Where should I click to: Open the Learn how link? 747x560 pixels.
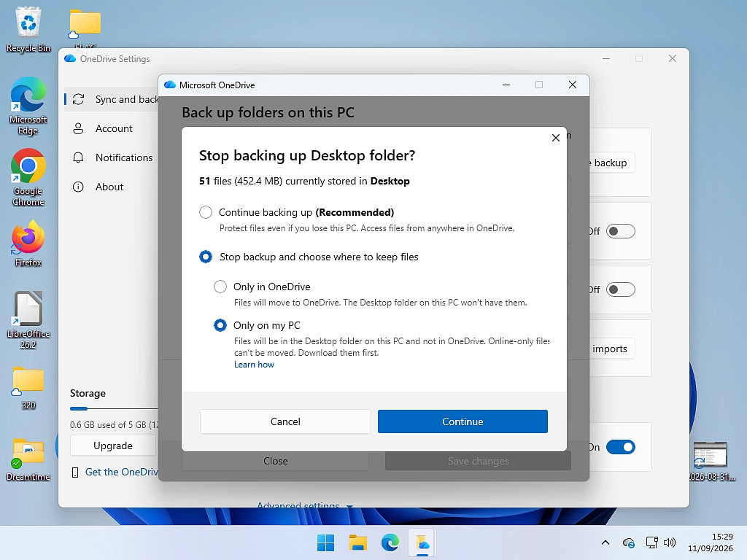pyautogui.click(x=254, y=365)
